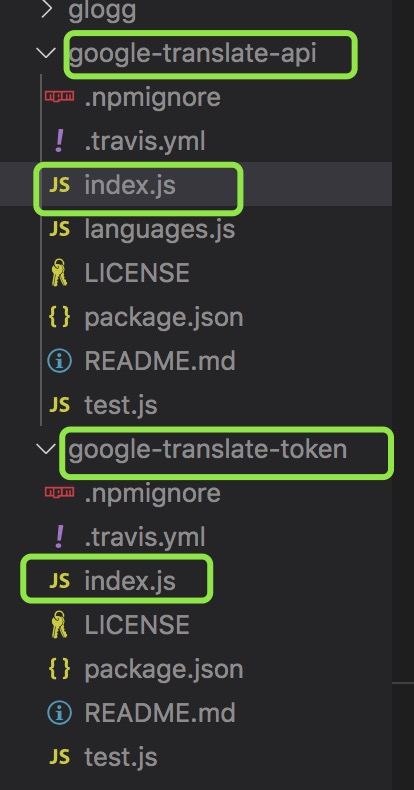Image resolution: width=414 pixels, height=790 pixels.
Task: Open index.js in google-translate-api
Action: [130, 185]
